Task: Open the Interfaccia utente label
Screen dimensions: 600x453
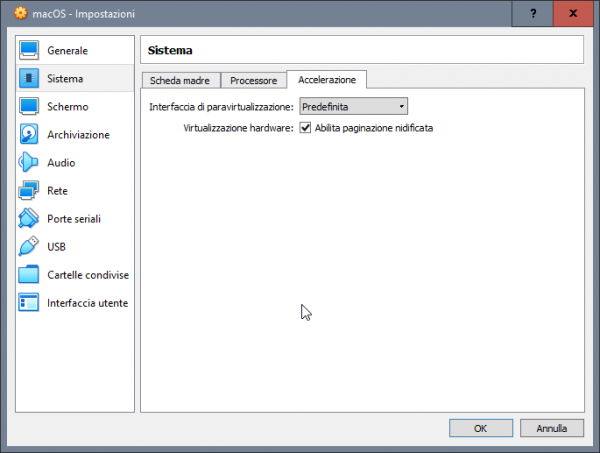Action: click(88, 303)
